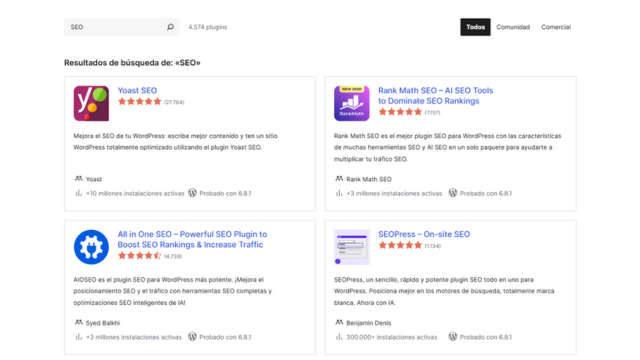Click the All in One SEO star rating

pos(140,256)
